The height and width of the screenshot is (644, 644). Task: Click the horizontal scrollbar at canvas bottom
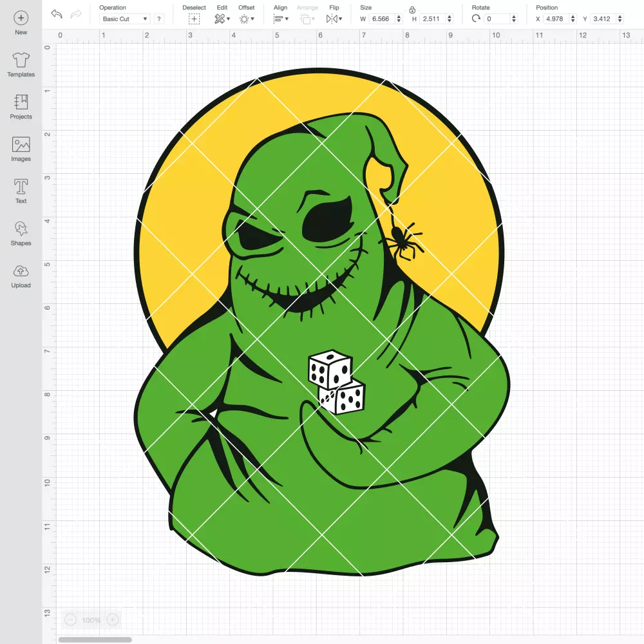tap(95, 639)
